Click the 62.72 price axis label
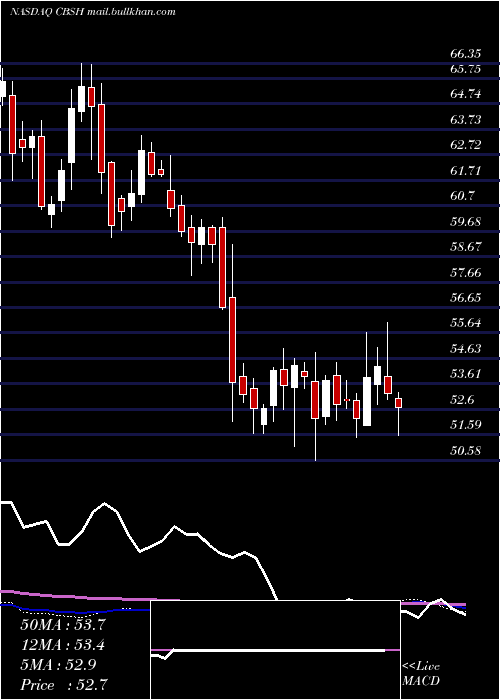 [466, 145]
